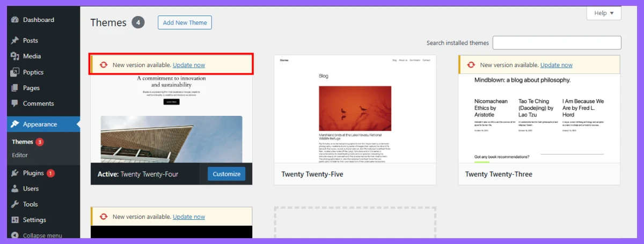Image resolution: width=644 pixels, height=244 pixels.
Task: Click Update now for Twenty Twenty-Three
Action: 557,65
